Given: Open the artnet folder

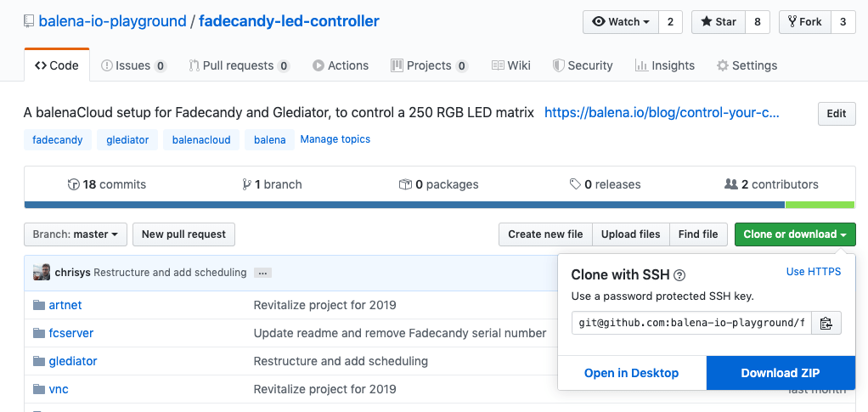Looking at the screenshot, I should [x=65, y=305].
